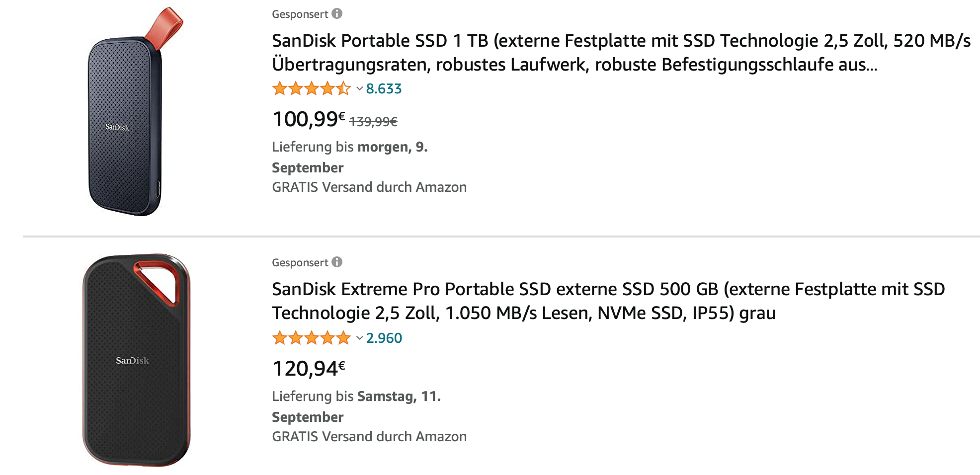The width and height of the screenshot is (980, 475).
Task: Click the five-star rating of SanDisk Extreme Pro
Action: pos(311,338)
